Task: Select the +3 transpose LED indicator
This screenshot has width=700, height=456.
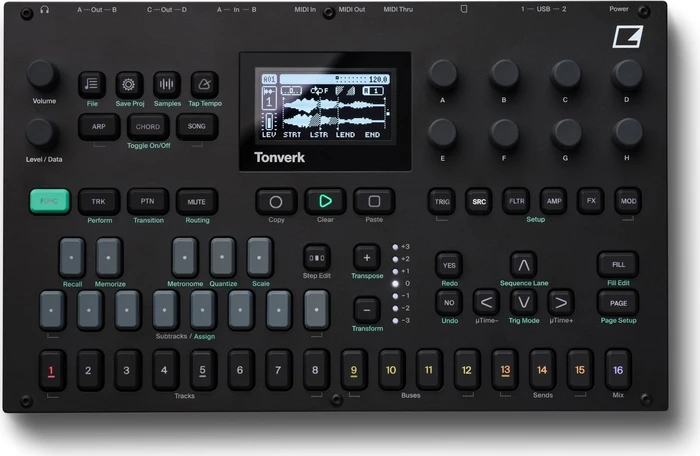Action: coord(395,247)
